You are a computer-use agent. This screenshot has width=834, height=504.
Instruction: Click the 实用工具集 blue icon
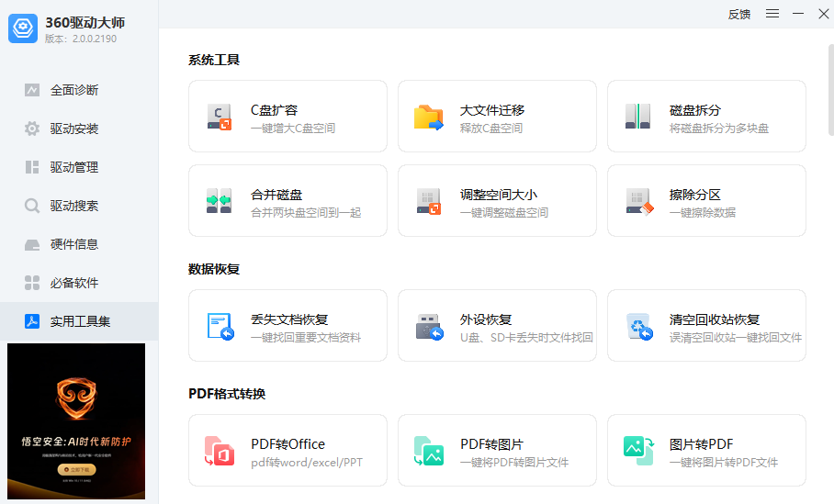[32, 321]
